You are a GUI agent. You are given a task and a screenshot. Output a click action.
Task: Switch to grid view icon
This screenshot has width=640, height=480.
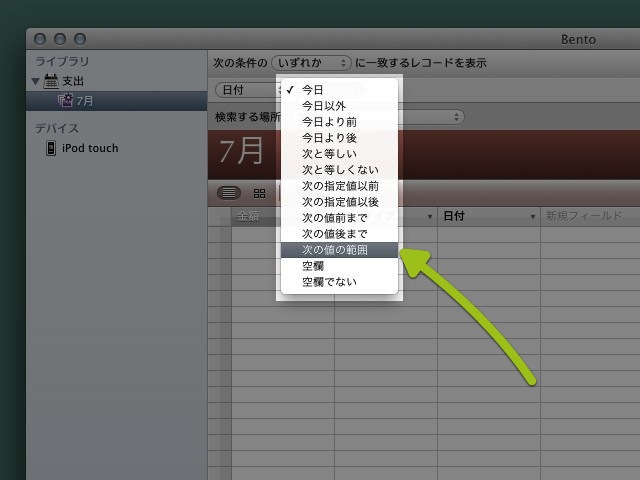pos(259,193)
